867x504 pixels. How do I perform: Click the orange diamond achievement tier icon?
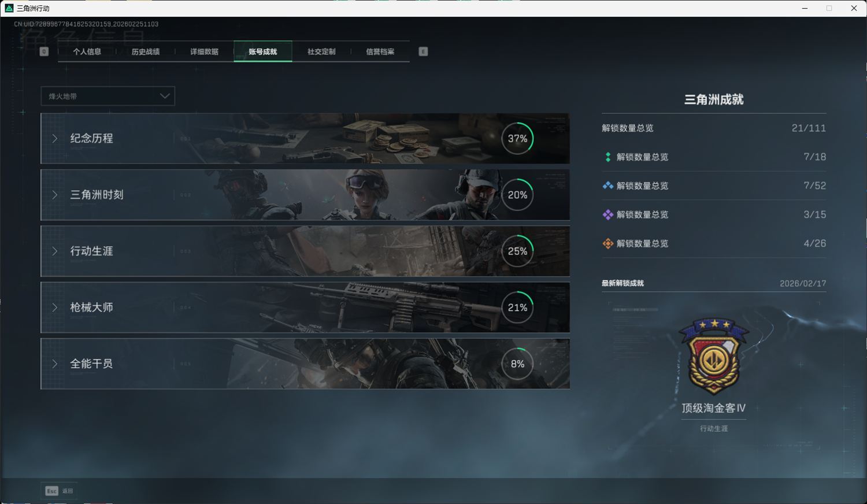coord(607,244)
